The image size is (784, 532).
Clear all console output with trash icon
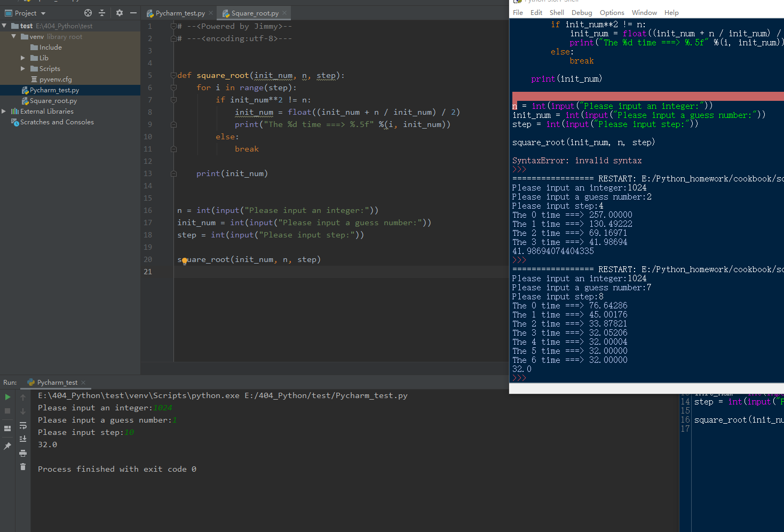coord(23,466)
